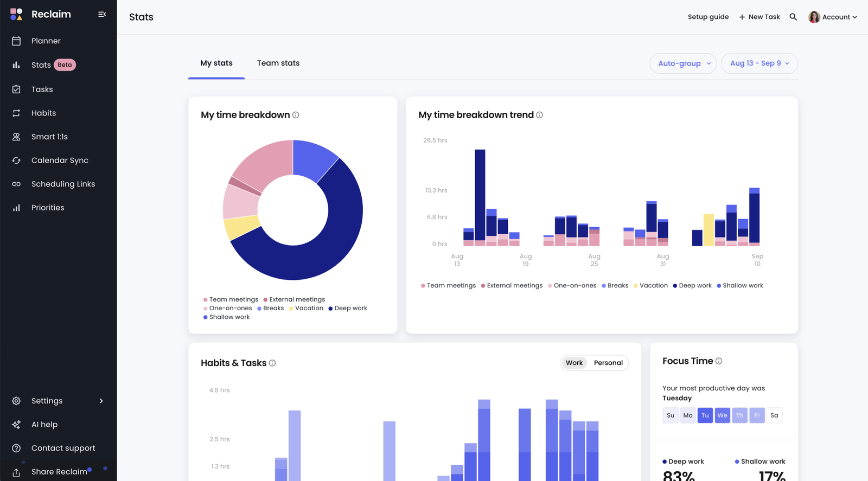Click the Planner calendar icon in sidebar
This screenshot has height=481, width=868.
[x=16, y=41]
